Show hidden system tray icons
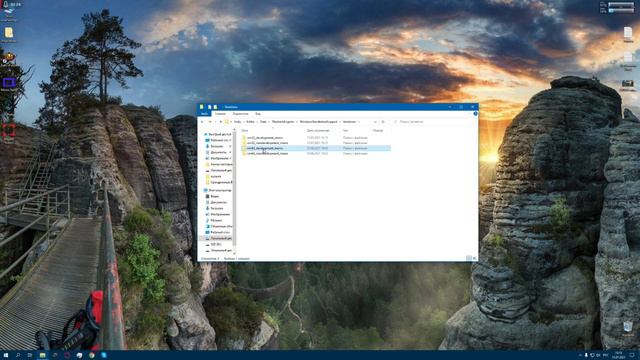Viewport: 640px width, 360px height. (580, 356)
